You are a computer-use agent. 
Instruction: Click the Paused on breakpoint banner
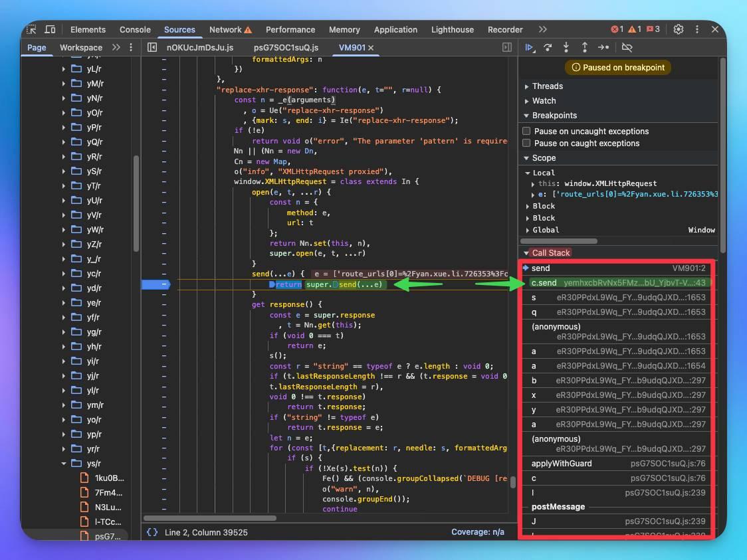click(618, 68)
